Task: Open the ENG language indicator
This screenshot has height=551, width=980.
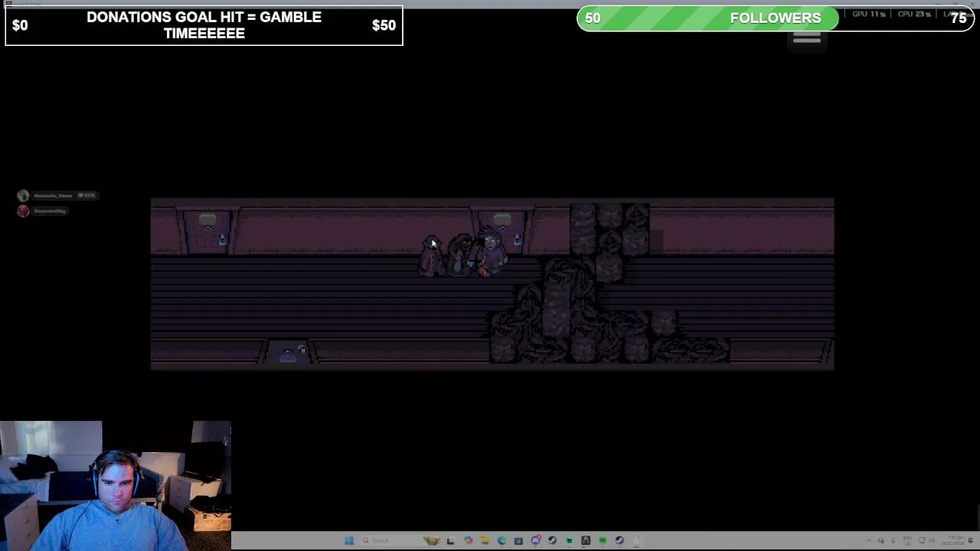Action: [908, 540]
